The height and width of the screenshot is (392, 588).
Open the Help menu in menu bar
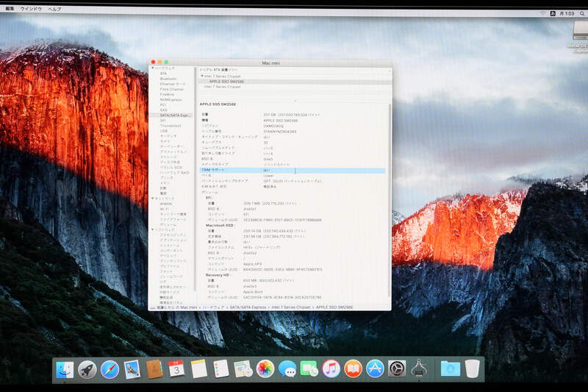[54, 9]
